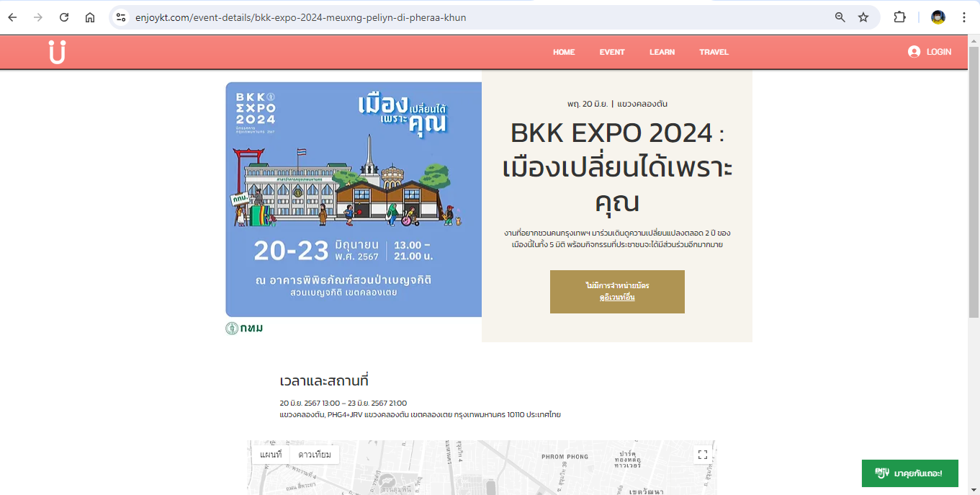View site information icon in address bar
Screen dimensions: 980x495
point(121,17)
